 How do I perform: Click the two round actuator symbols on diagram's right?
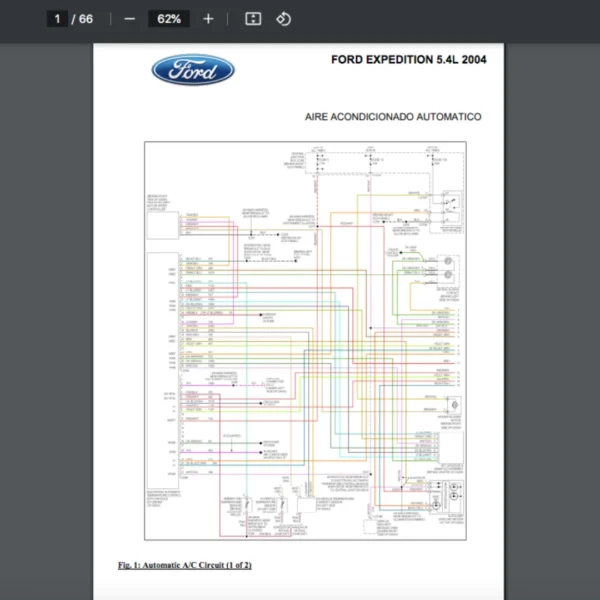(447, 267)
